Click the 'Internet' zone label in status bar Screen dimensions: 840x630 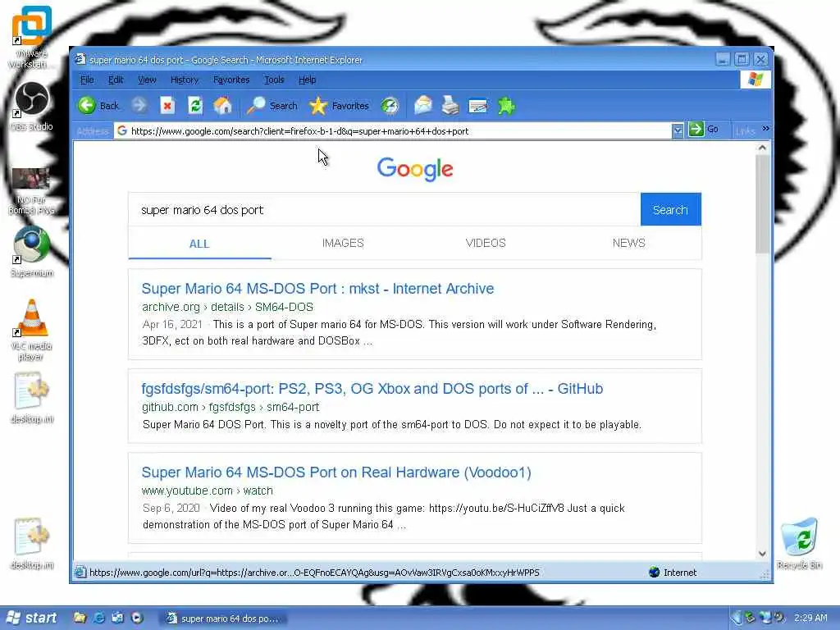point(680,572)
